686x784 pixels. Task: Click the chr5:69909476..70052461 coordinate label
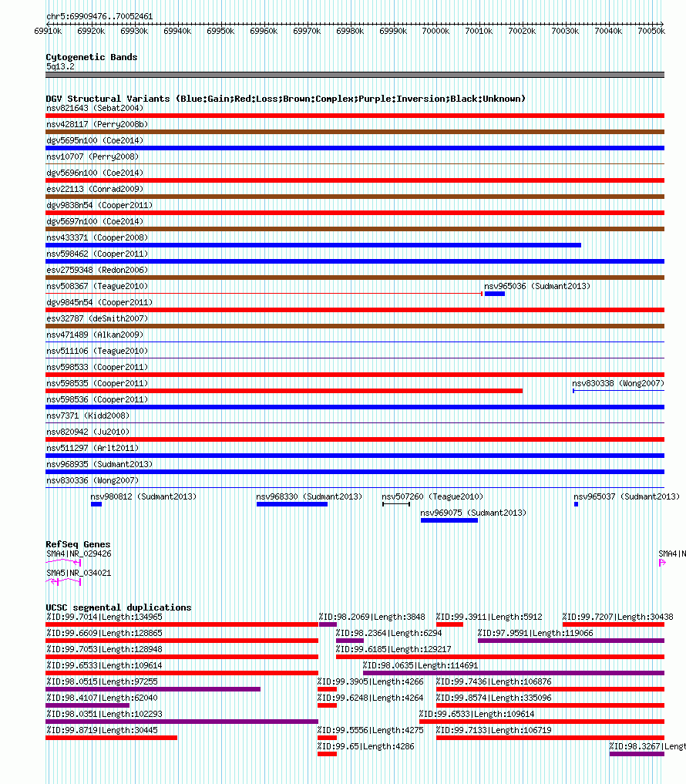99,16
